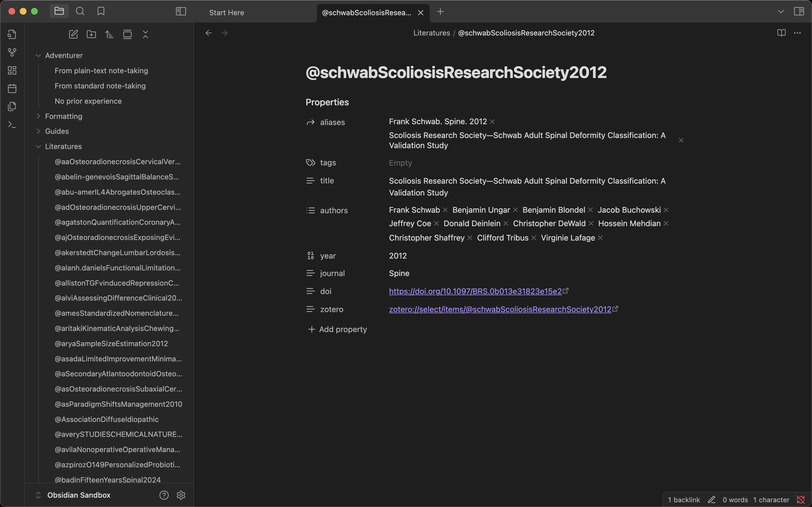The image size is (812, 507).
Task: Toggle the left sidebar panel
Action: [x=181, y=11]
